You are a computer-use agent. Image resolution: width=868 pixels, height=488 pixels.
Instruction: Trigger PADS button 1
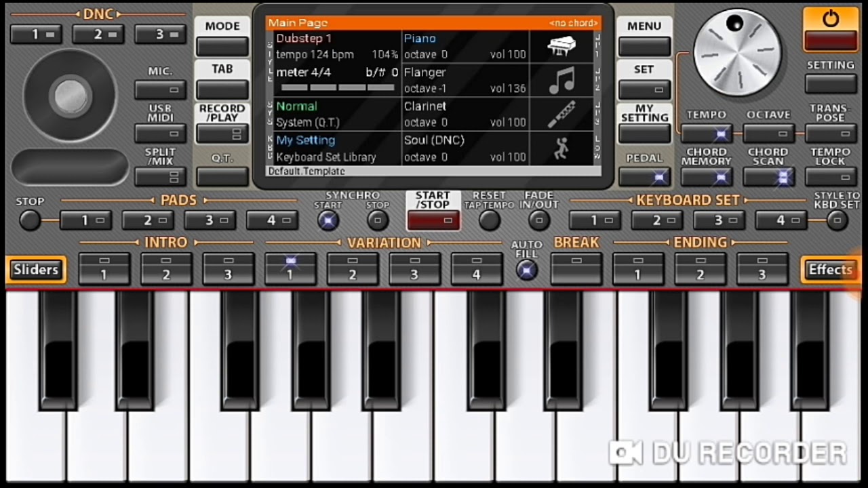point(85,220)
